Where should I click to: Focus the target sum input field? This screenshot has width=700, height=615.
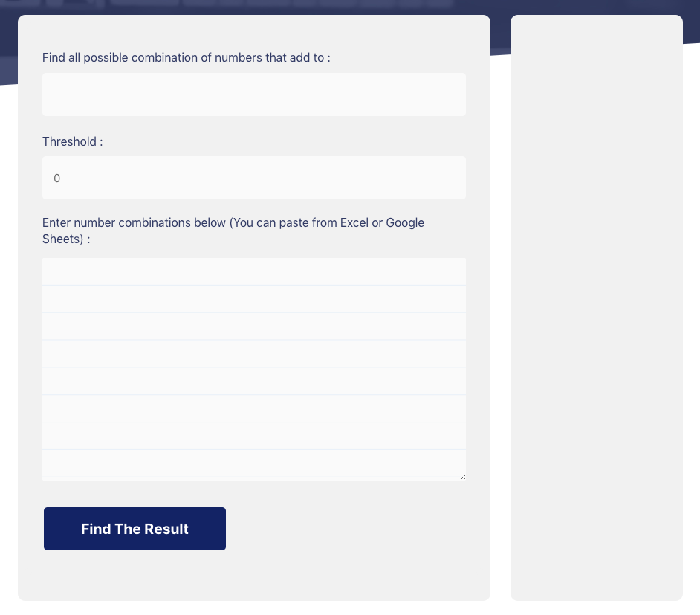pos(254,94)
